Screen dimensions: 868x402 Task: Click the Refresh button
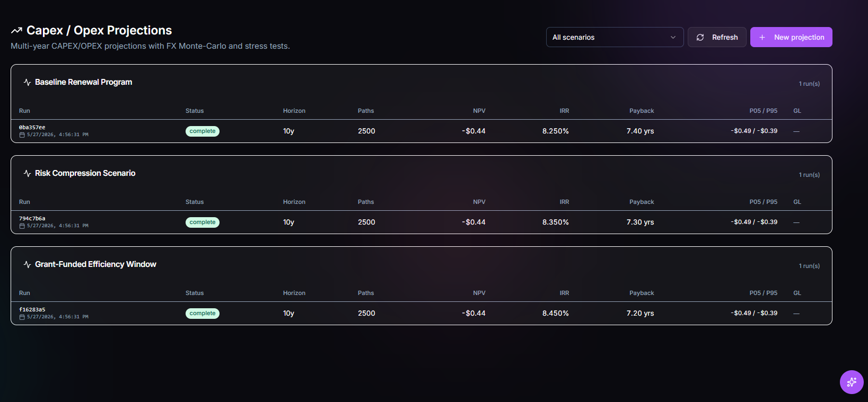tap(717, 37)
